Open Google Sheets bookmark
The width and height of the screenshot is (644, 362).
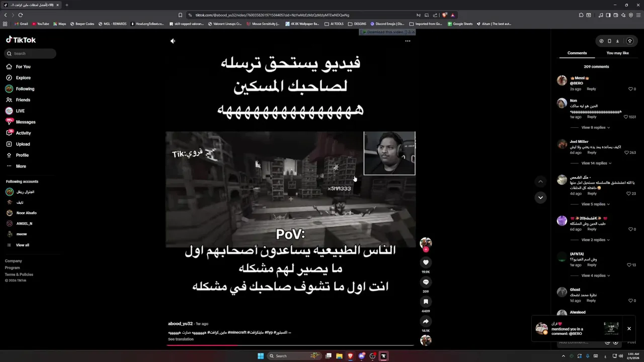pyautogui.click(x=460, y=24)
